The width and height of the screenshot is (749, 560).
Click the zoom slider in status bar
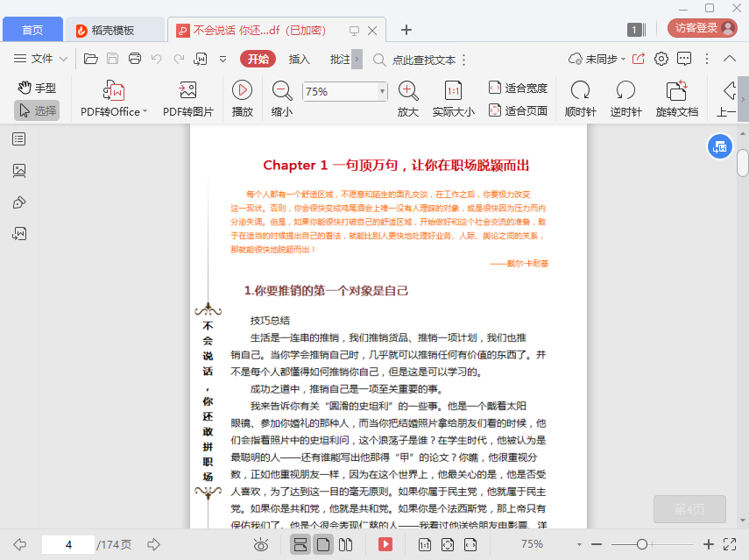[642, 544]
